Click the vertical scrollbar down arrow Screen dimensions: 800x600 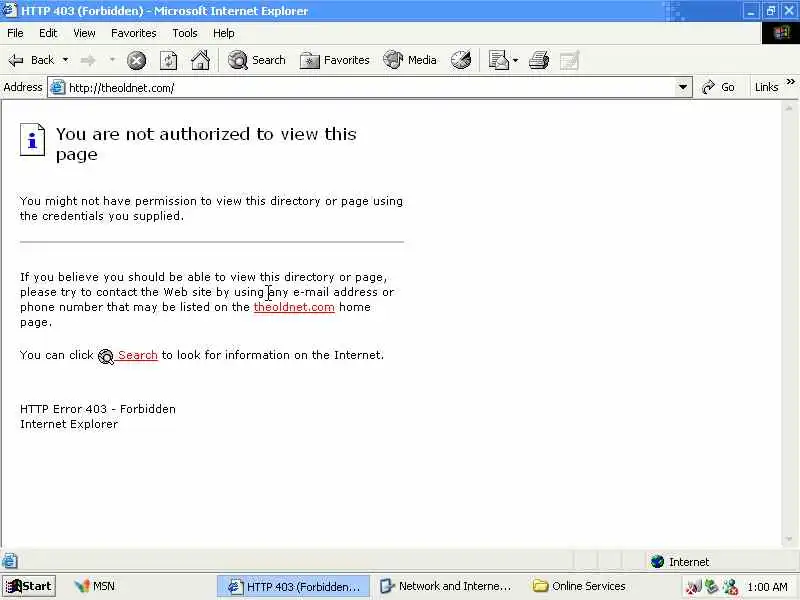point(789,539)
